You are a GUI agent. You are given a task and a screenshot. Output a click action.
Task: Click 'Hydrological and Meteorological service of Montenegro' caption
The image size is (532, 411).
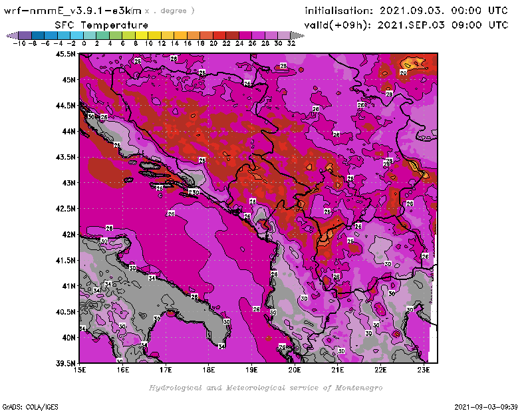click(x=265, y=388)
